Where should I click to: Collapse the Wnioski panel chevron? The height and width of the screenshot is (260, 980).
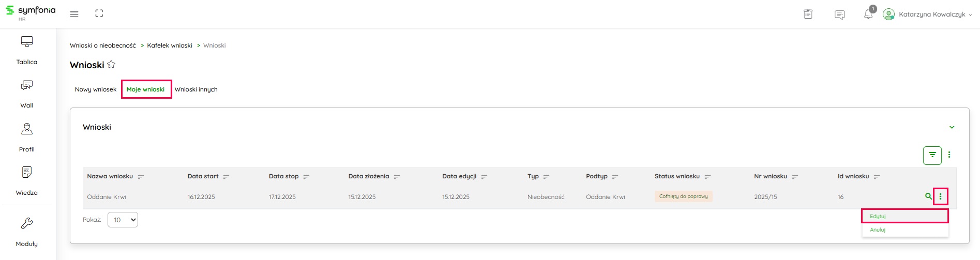point(952,127)
